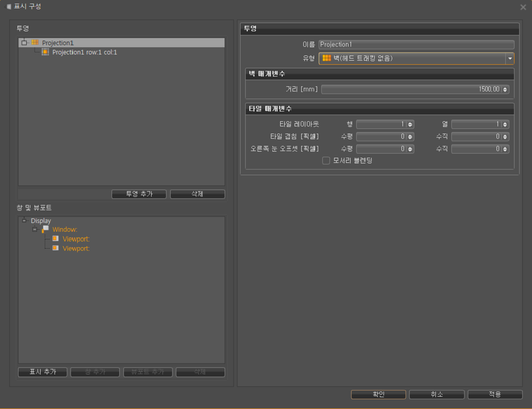The image size is (532, 409).
Task: Adjust the 타일 레이아웃 행 stepper arrows
Action: point(410,124)
